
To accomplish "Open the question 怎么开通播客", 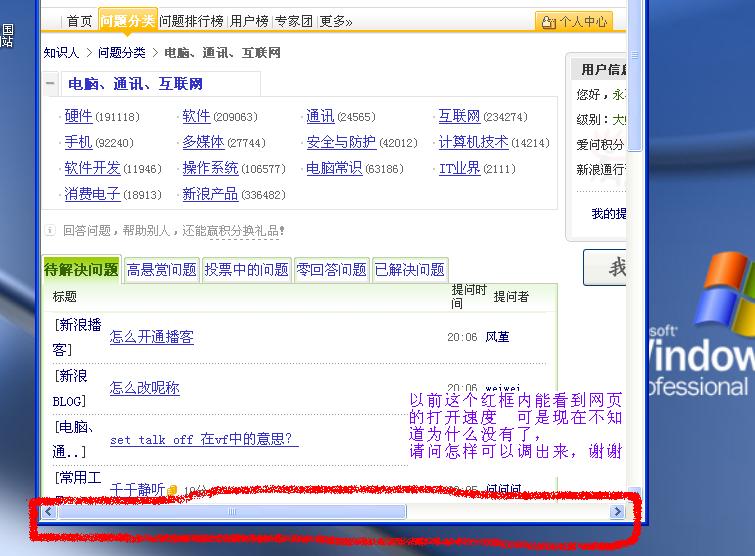I will coord(152,336).
